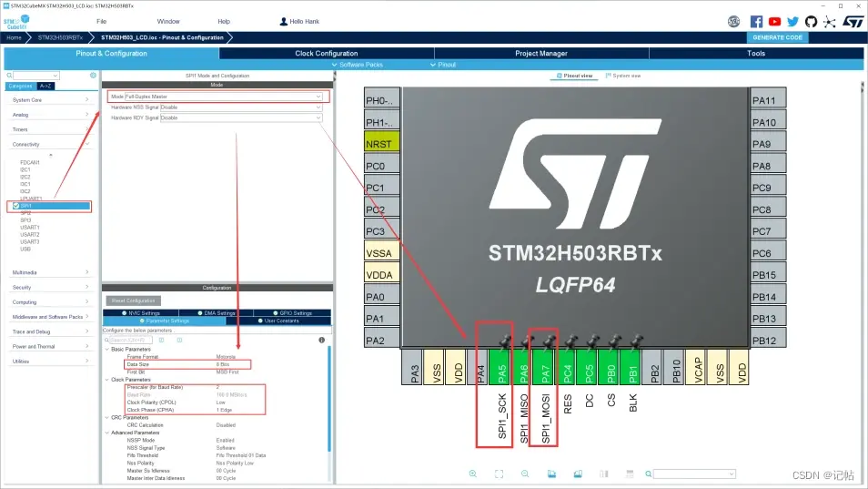Click previous search result icon in parameters
This screenshot has width=868, height=489.
point(162,340)
